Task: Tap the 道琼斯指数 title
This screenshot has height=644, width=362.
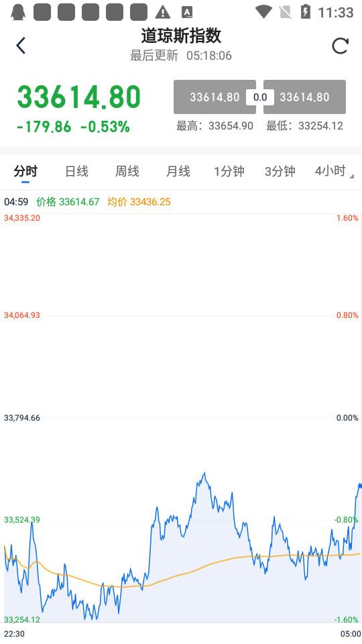Action: point(181,36)
